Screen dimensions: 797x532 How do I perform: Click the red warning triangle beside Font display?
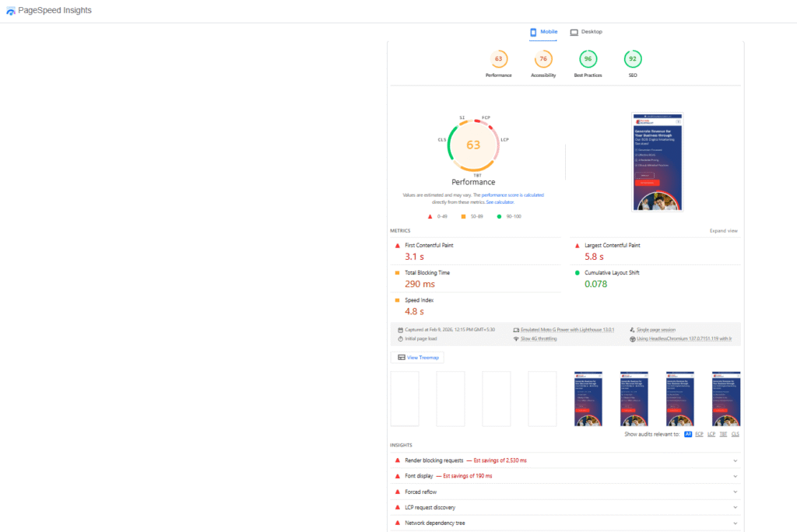coord(398,476)
